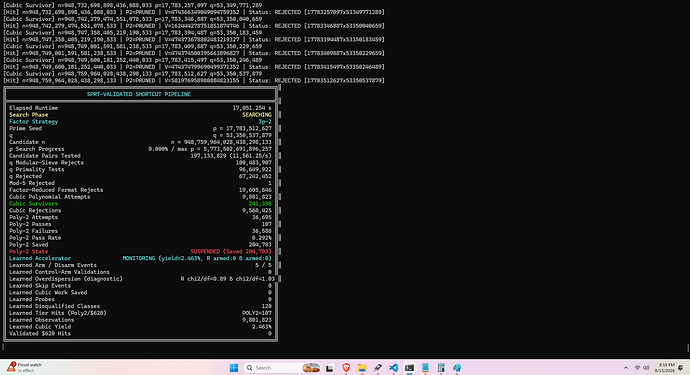Click the 'q Modular-Sieve Rejects' label

point(46,162)
